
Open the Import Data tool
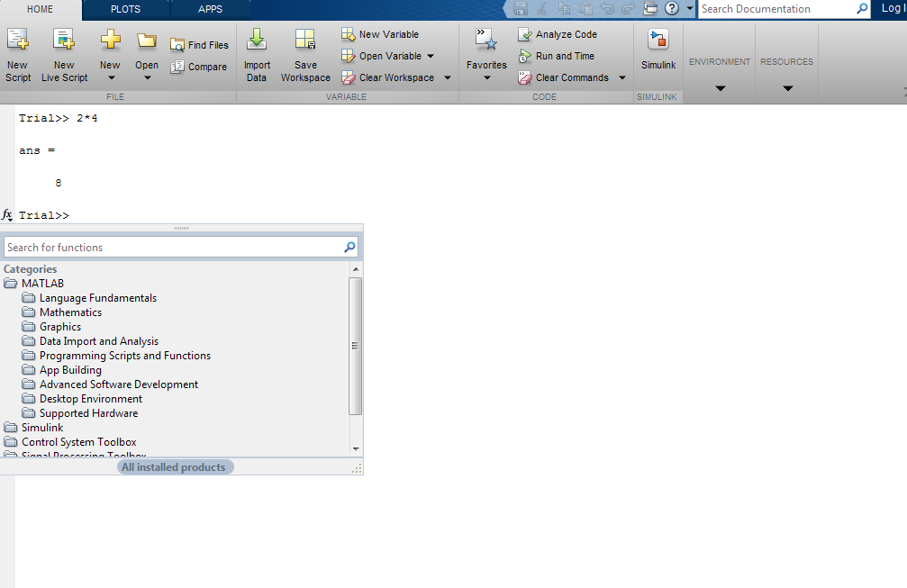tap(257, 54)
